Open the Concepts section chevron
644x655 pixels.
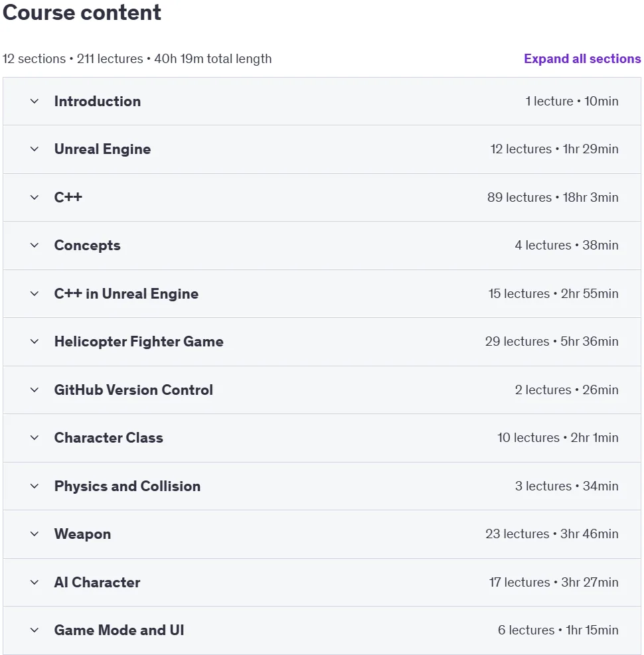click(x=35, y=245)
